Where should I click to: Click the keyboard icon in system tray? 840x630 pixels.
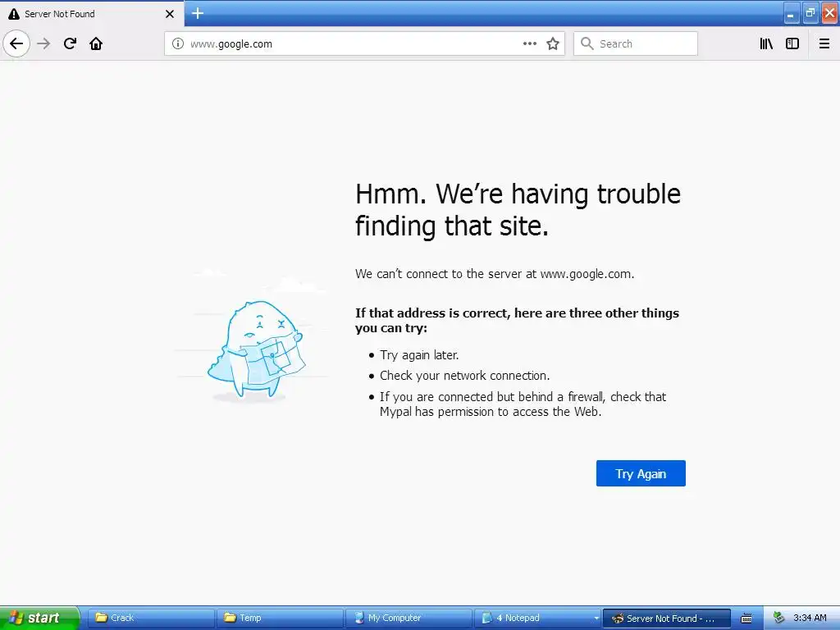(746, 619)
